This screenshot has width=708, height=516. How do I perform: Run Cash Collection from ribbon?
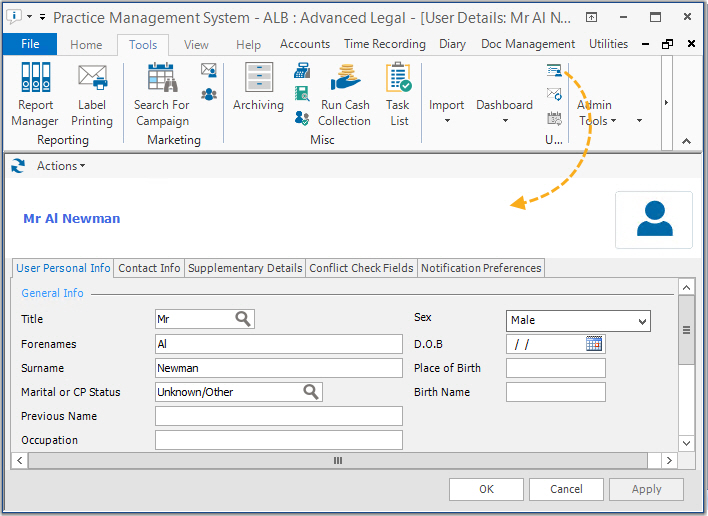[x=345, y=96]
